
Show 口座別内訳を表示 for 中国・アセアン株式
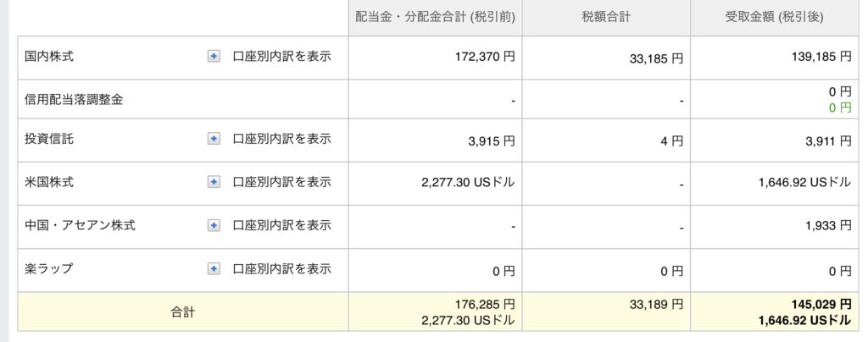281,225
